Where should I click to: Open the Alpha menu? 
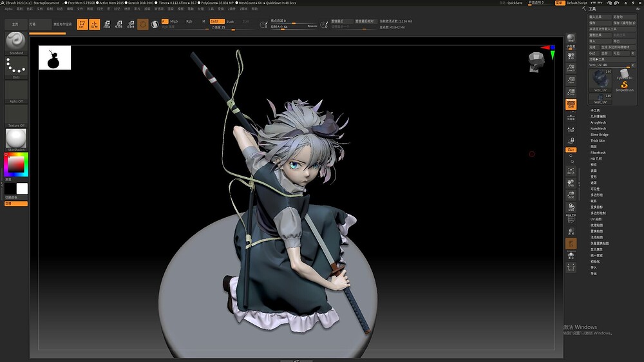pos(8,8)
